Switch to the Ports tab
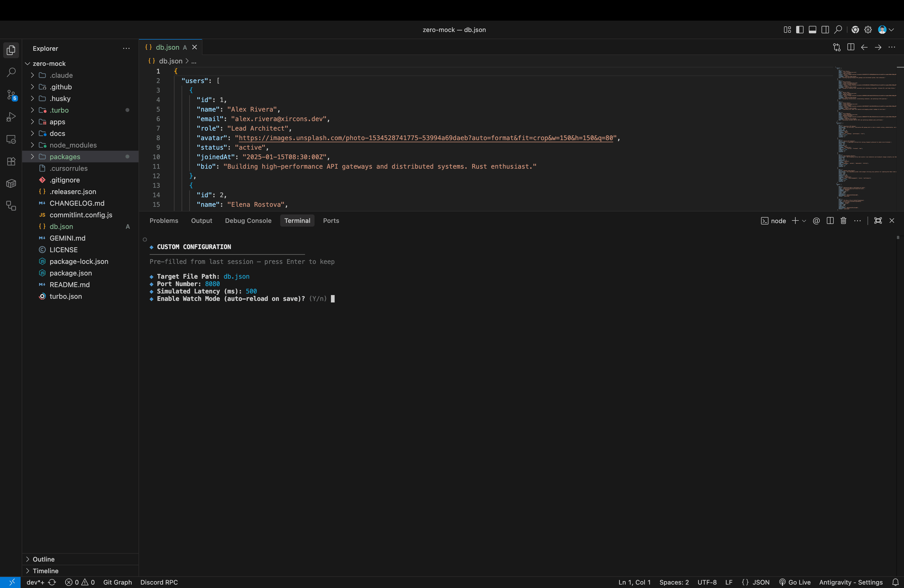Viewport: 904px width, 588px height. coord(331,221)
